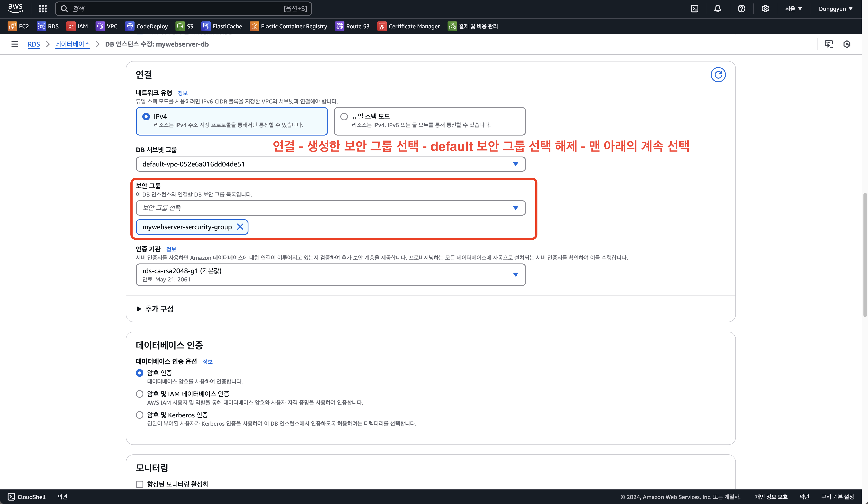The width and height of the screenshot is (868, 504).
Task: Open 정보 link beside 인증 기관
Action: 171,249
